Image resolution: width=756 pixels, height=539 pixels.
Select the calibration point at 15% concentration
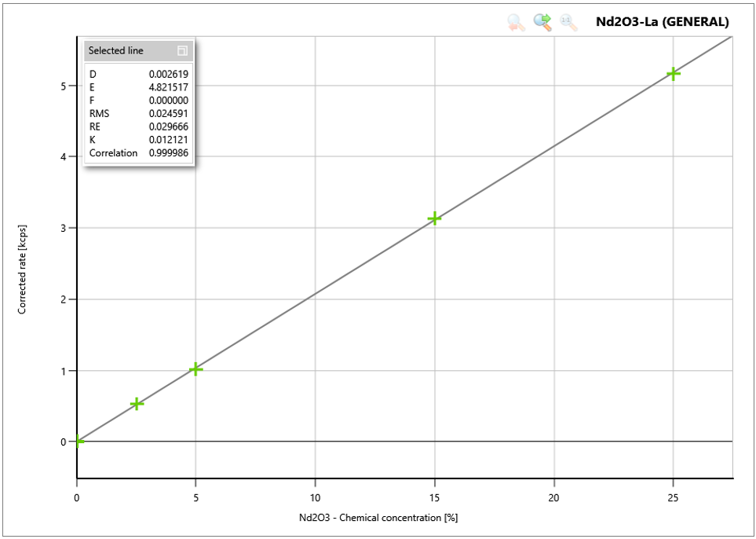[434, 218]
